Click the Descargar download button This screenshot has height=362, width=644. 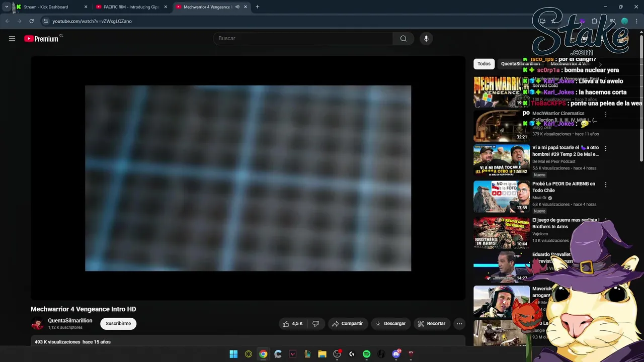(390, 324)
